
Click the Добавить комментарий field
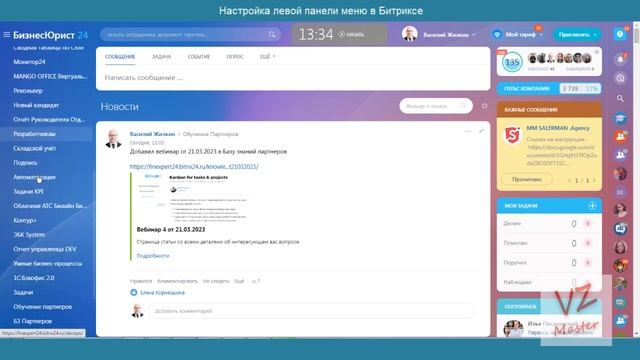point(311,311)
